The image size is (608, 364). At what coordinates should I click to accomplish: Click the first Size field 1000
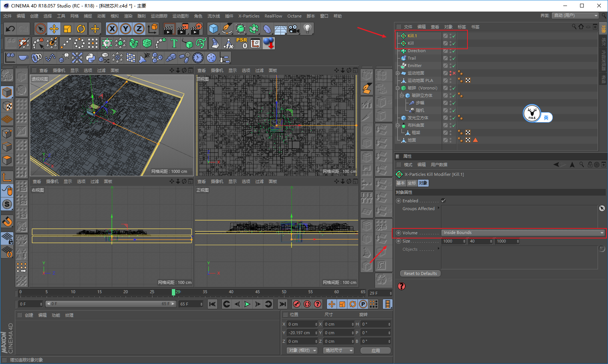pyautogui.click(x=454, y=241)
